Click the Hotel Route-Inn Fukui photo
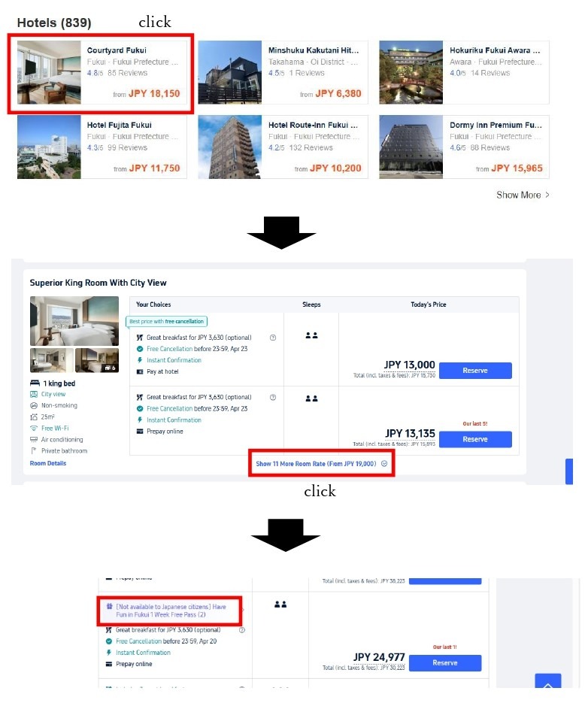The width and height of the screenshot is (588, 703). coord(229,147)
